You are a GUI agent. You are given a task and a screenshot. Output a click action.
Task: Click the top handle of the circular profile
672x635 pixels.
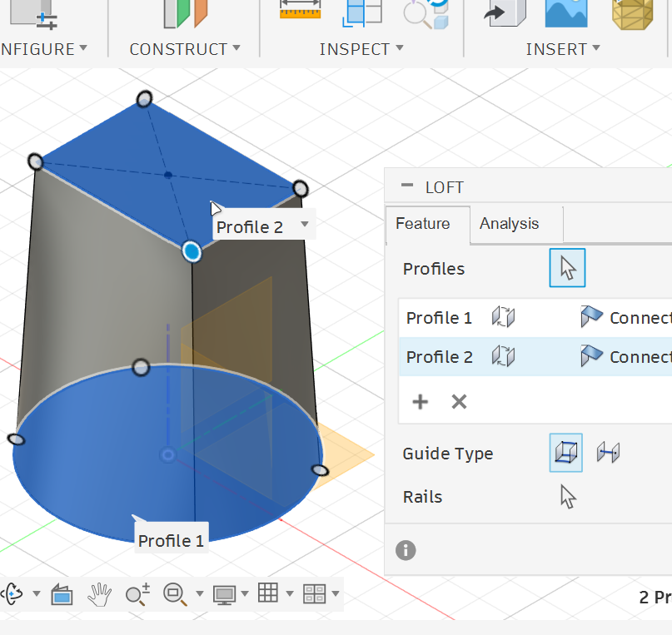(x=141, y=367)
